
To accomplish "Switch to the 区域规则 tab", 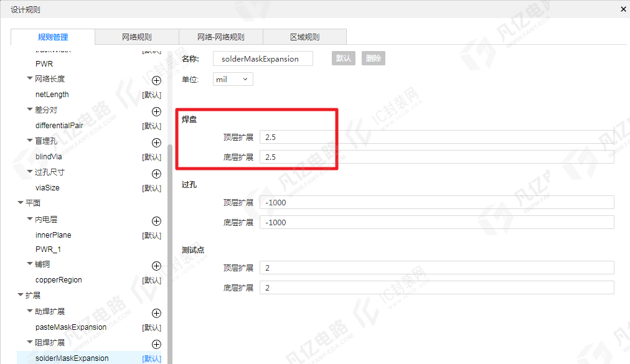I will point(304,37).
